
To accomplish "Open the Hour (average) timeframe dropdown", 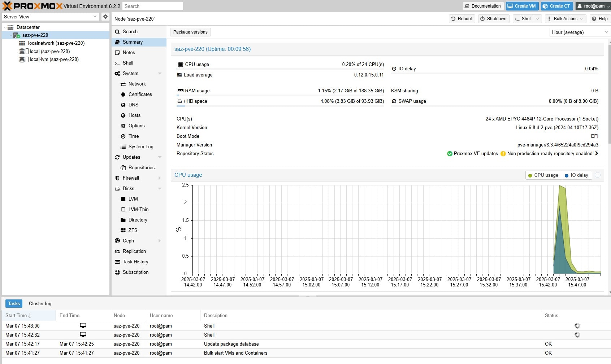I will (580, 32).
